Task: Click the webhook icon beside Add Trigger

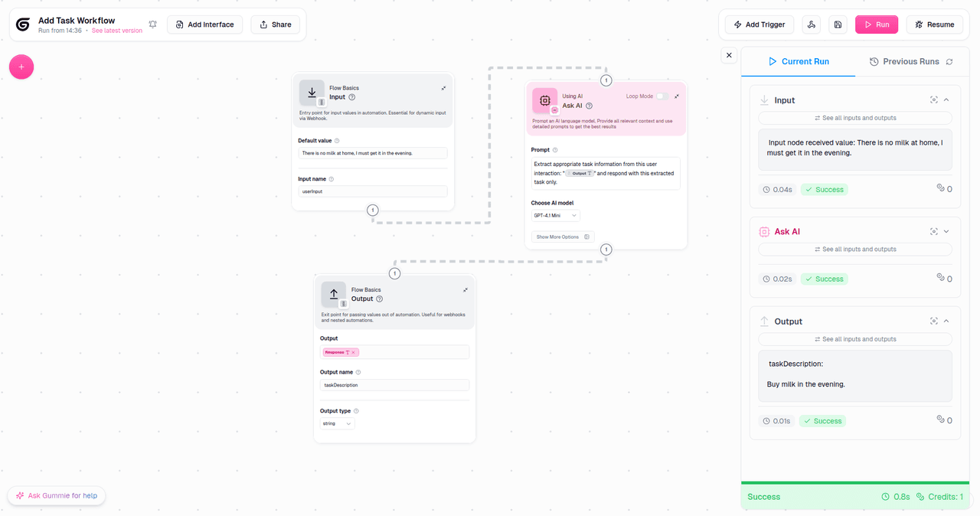Action: pyautogui.click(x=811, y=24)
